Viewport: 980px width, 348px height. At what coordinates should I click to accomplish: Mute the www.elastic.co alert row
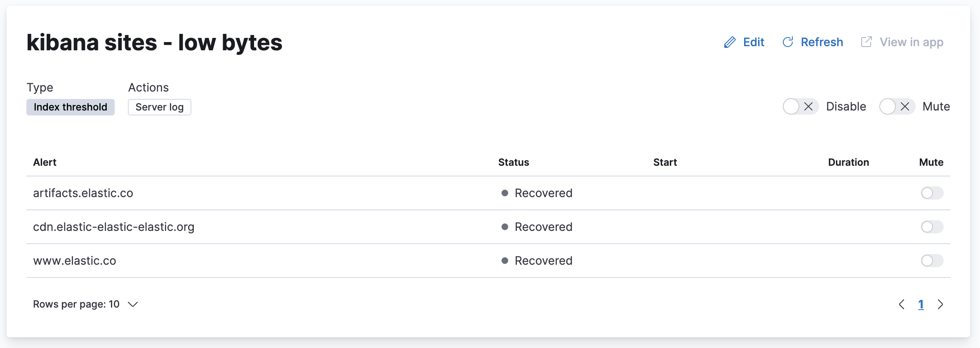coord(932,261)
